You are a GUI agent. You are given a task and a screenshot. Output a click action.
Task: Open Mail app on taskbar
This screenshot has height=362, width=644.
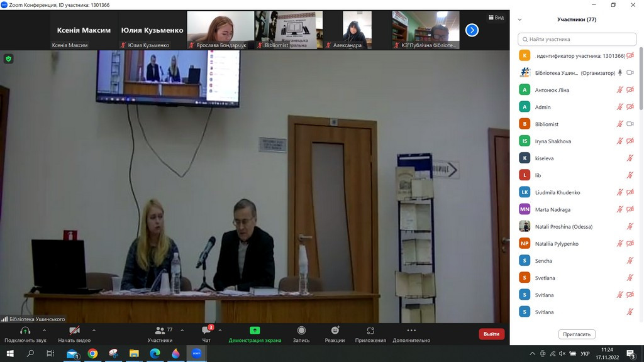pos(72,353)
